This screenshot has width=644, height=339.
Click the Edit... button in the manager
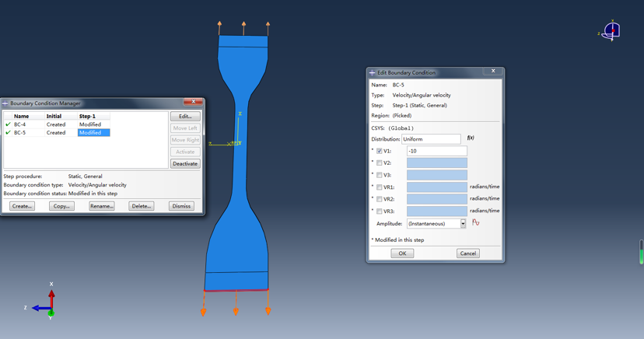point(185,117)
